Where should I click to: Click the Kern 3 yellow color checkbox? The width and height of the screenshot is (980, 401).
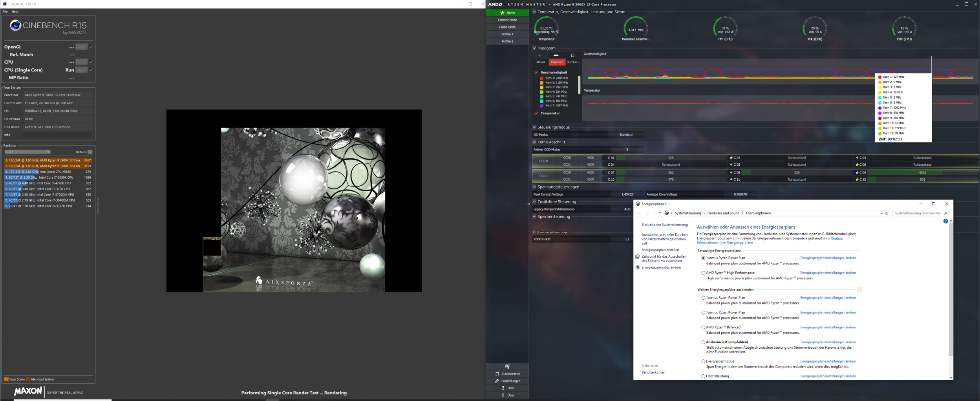(542, 87)
